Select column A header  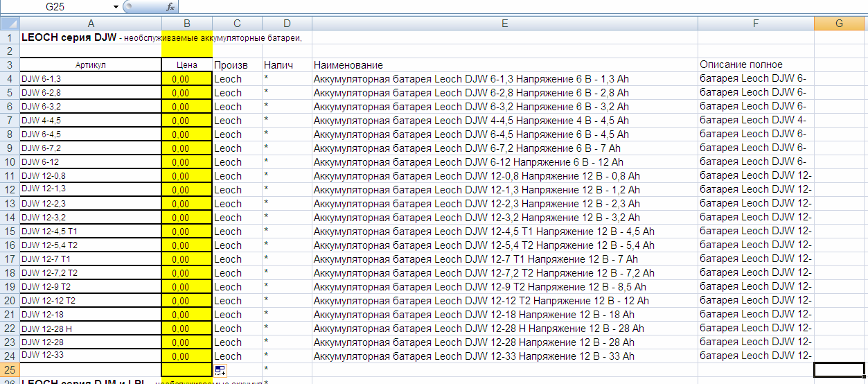click(91, 24)
